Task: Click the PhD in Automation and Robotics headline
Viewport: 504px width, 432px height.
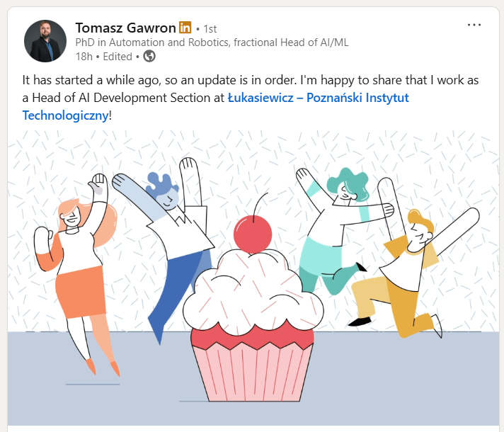Action: coord(212,42)
